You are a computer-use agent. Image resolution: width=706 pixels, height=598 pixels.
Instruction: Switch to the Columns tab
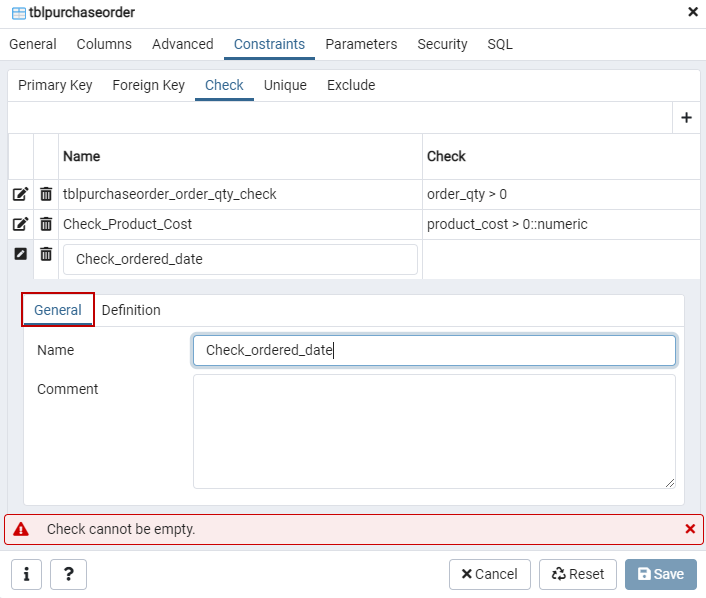tap(104, 44)
